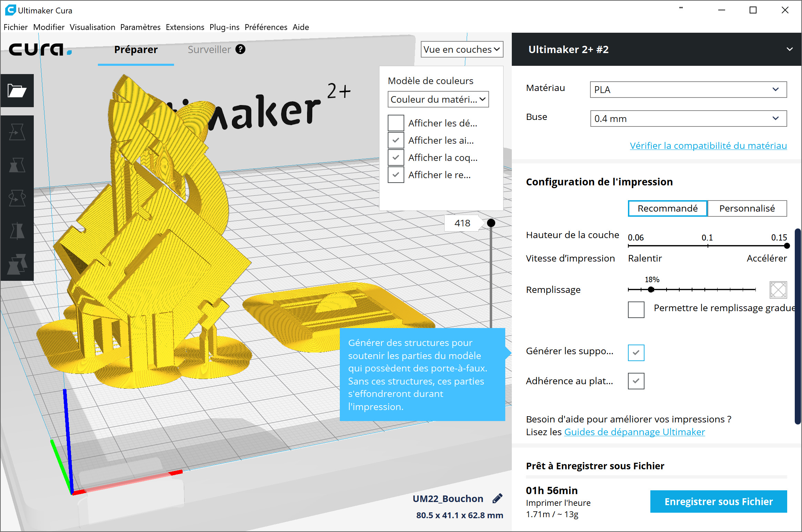Select the Per Model Settings tool
The height and width of the screenshot is (532, 802).
[17, 264]
